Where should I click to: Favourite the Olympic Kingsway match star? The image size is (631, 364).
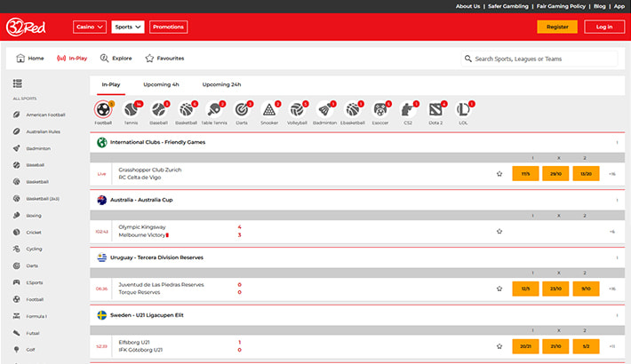tap(499, 231)
